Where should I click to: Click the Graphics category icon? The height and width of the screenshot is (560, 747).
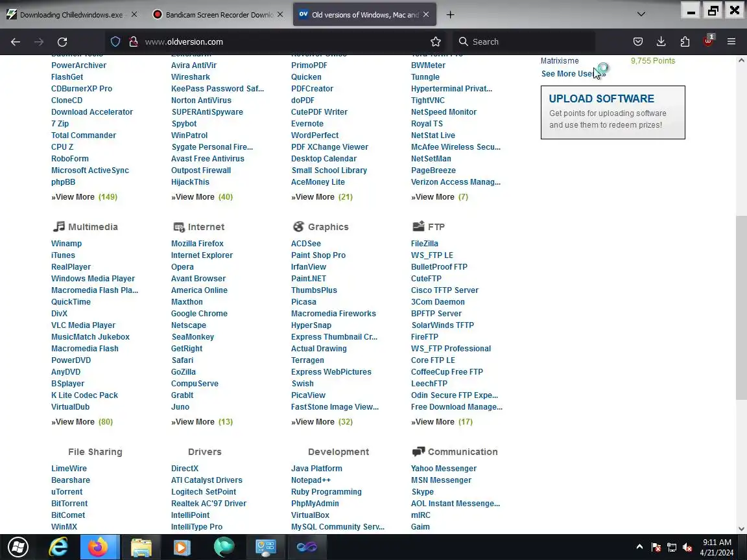click(298, 227)
